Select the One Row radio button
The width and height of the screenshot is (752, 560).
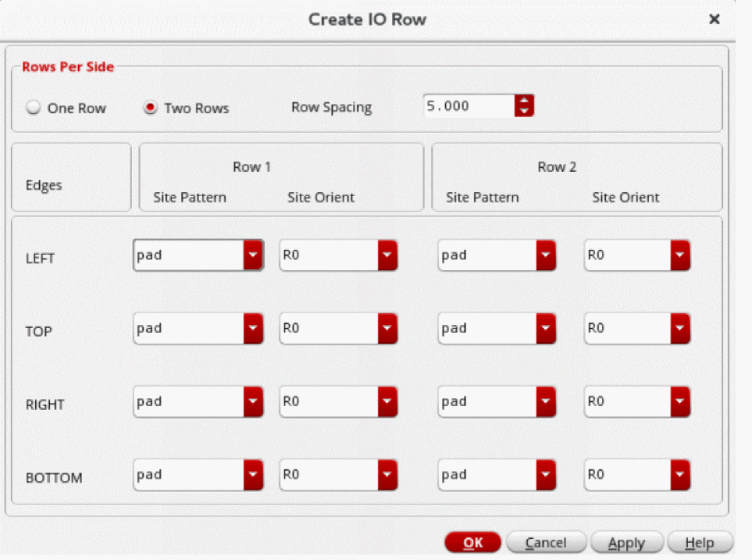(34, 109)
